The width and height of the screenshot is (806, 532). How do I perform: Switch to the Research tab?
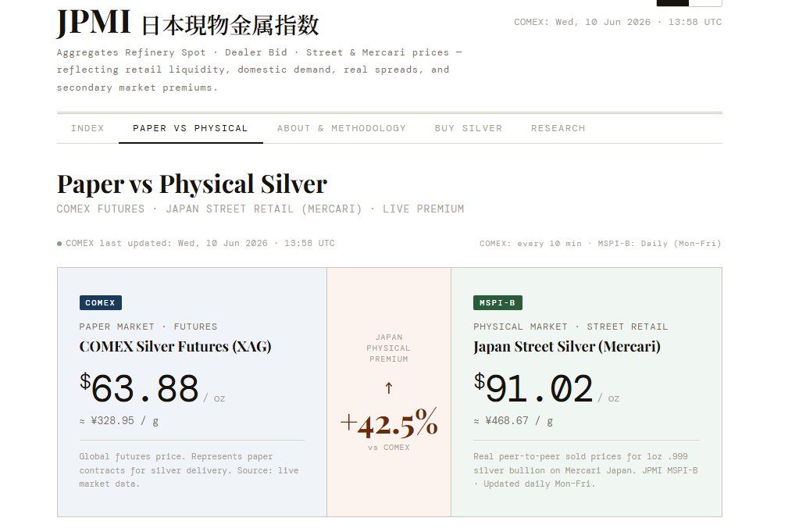pyautogui.click(x=558, y=128)
